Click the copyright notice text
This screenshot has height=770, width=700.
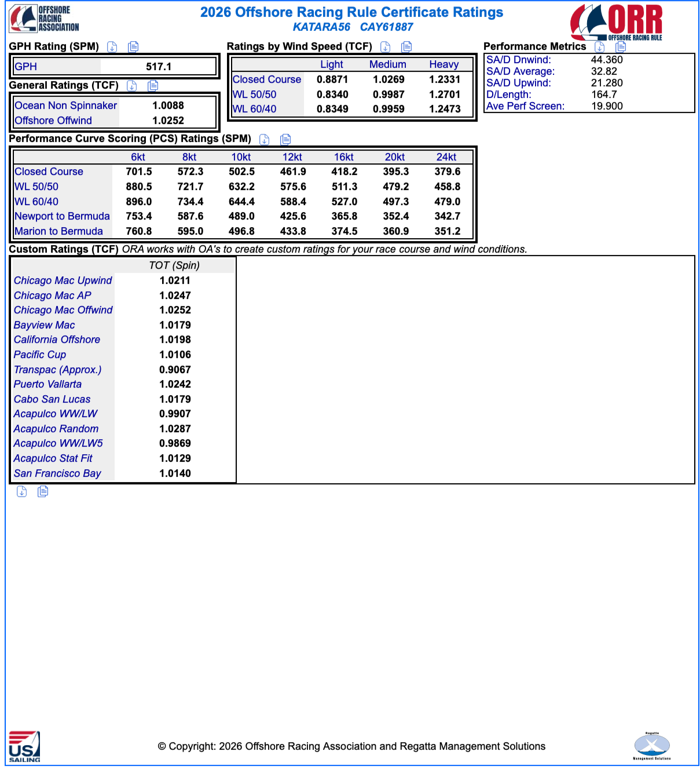tap(351, 746)
